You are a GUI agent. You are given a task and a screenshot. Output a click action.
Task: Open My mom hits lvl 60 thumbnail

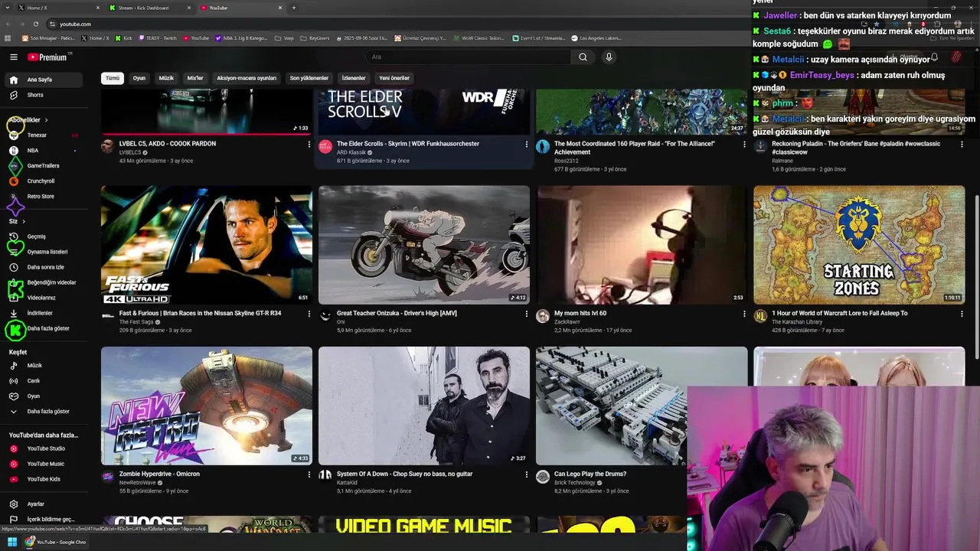click(x=642, y=245)
